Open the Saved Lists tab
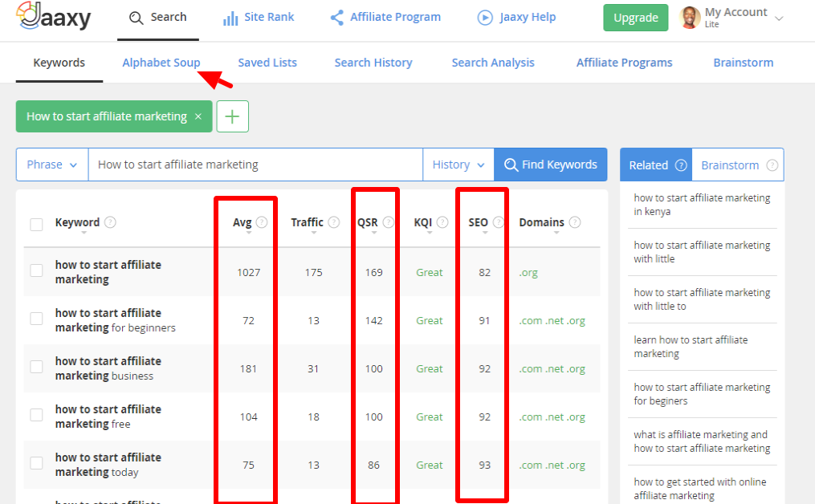Image resolution: width=815 pixels, height=504 pixels. [x=267, y=63]
